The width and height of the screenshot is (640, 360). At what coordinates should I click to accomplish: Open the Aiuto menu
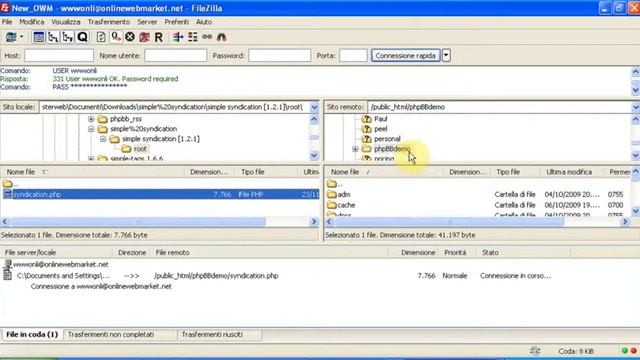(x=204, y=22)
